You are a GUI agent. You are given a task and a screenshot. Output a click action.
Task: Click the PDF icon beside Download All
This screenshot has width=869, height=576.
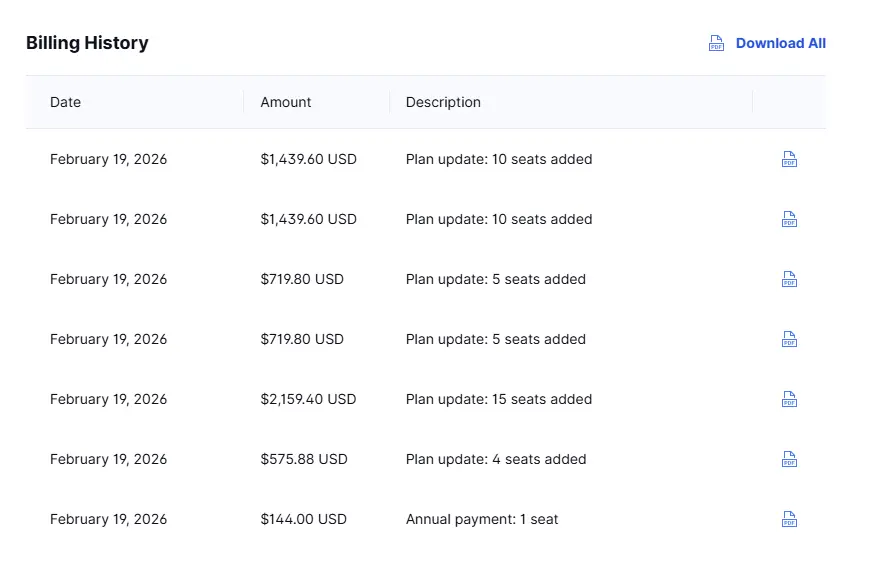(x=716, y=43)
